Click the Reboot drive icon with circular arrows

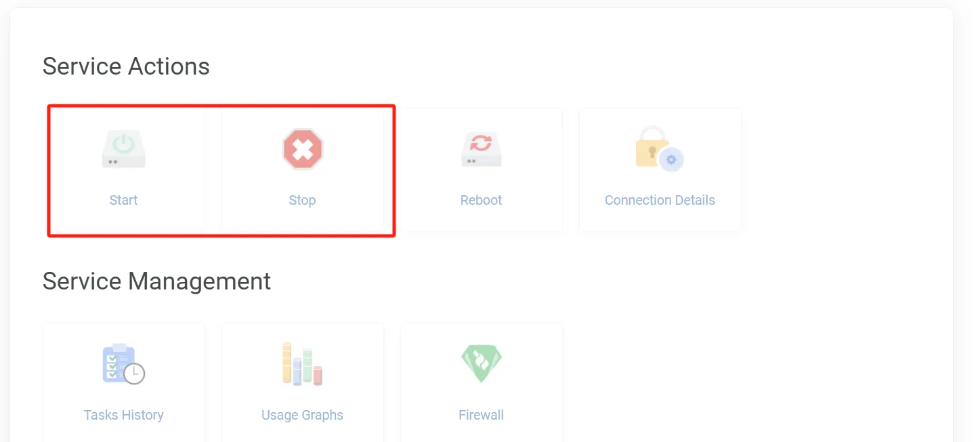482,149
